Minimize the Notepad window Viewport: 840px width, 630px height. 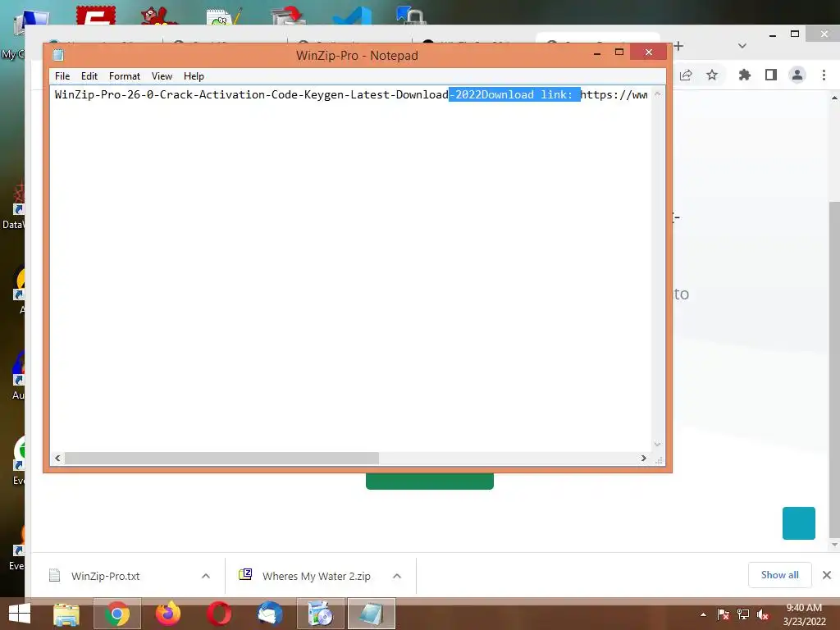point(597,52)
